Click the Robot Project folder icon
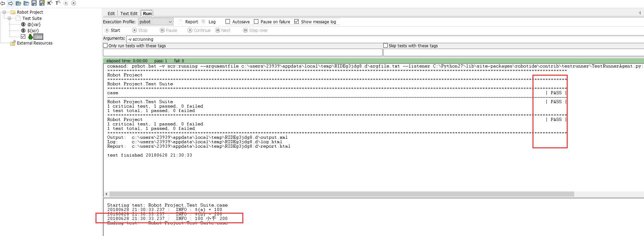Image resolution: width=644 pixels, height=236 pixels. click(13, 12)
